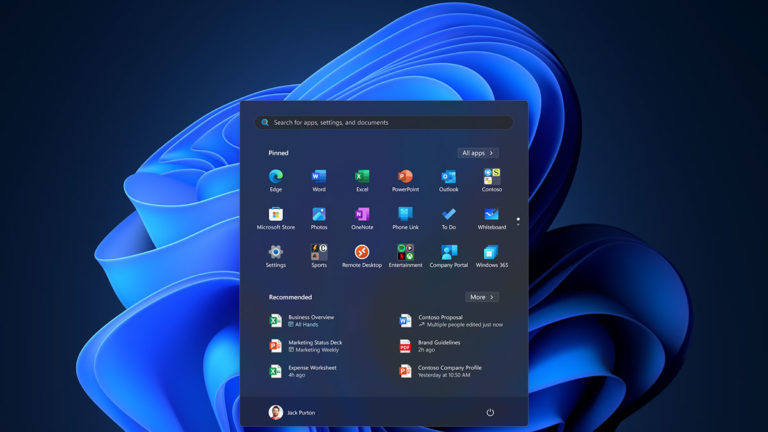Open Business Overview recommended file
Viewport: 768px width, 432px height.
310,320
